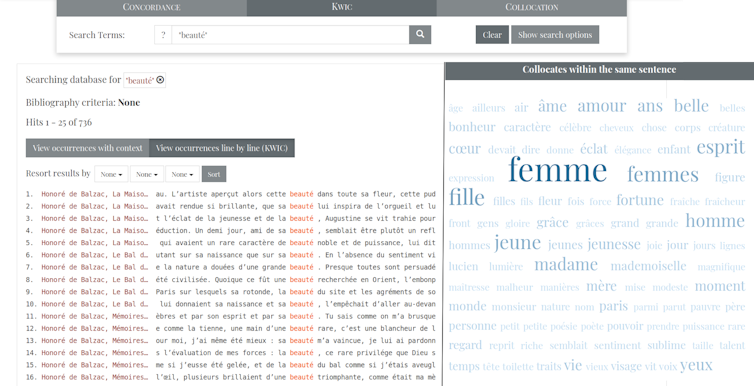Click the collocate word 'vie'
The image size is (754, 386).
573,365
